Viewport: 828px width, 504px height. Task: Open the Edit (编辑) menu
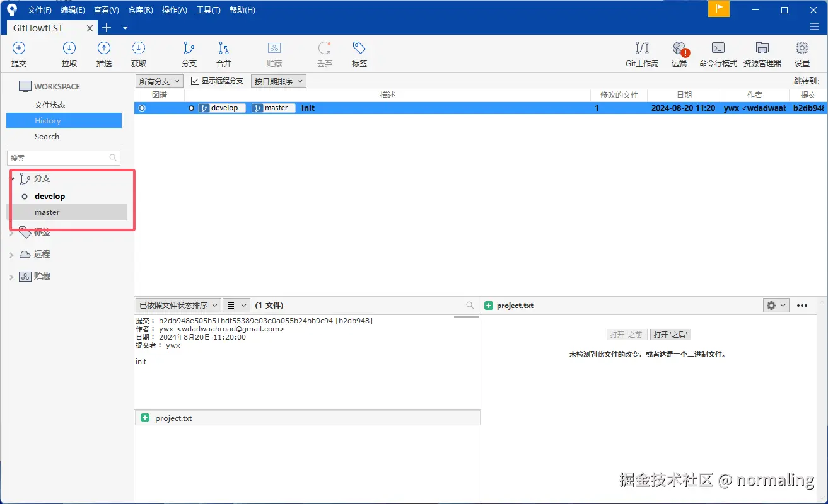point(73,10)
